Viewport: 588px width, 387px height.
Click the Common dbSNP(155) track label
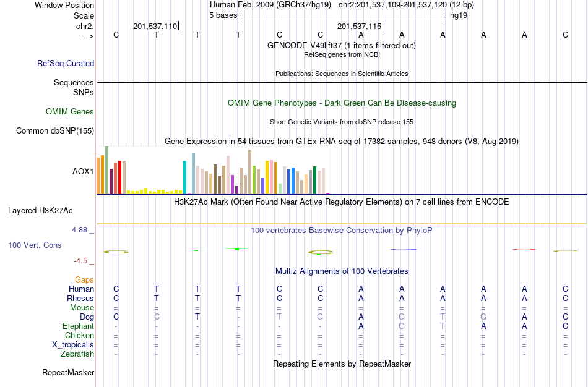pos(55,130)
